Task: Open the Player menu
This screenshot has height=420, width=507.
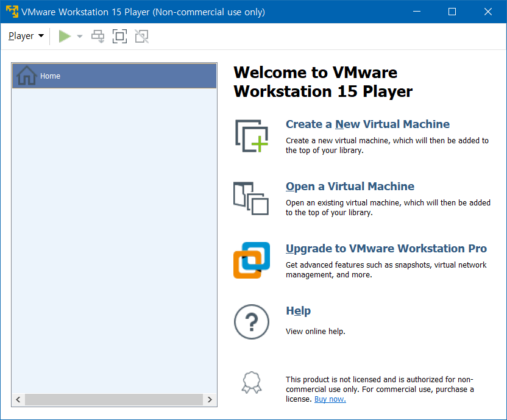Action: [x=26, y=36]
